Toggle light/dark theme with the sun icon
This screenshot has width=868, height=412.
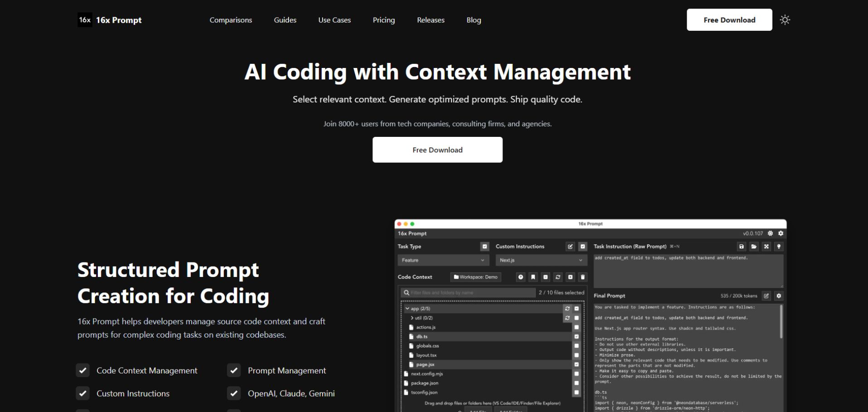(x=785, y=20)
